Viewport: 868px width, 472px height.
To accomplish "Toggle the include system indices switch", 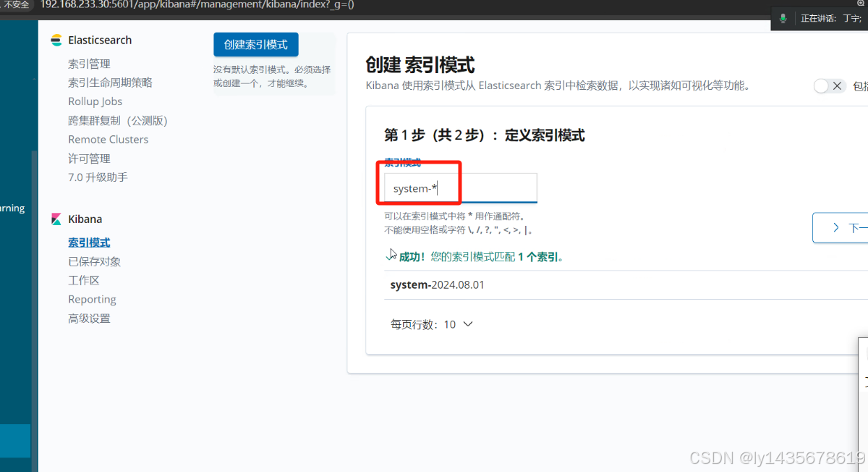I will (829, 86).
